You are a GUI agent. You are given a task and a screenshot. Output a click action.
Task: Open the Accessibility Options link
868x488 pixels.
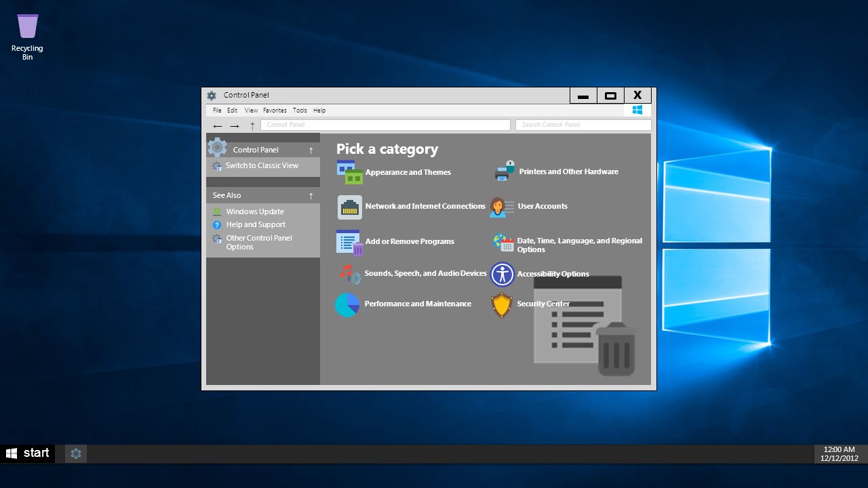coord(553,274)
